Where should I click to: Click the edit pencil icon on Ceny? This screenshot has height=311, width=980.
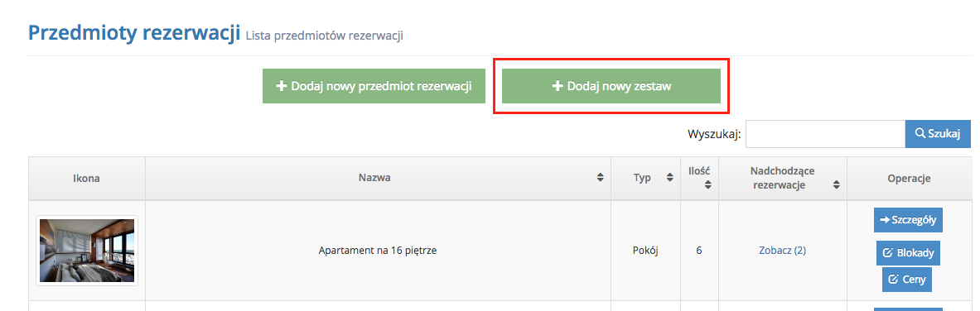[x=893, y=279]
